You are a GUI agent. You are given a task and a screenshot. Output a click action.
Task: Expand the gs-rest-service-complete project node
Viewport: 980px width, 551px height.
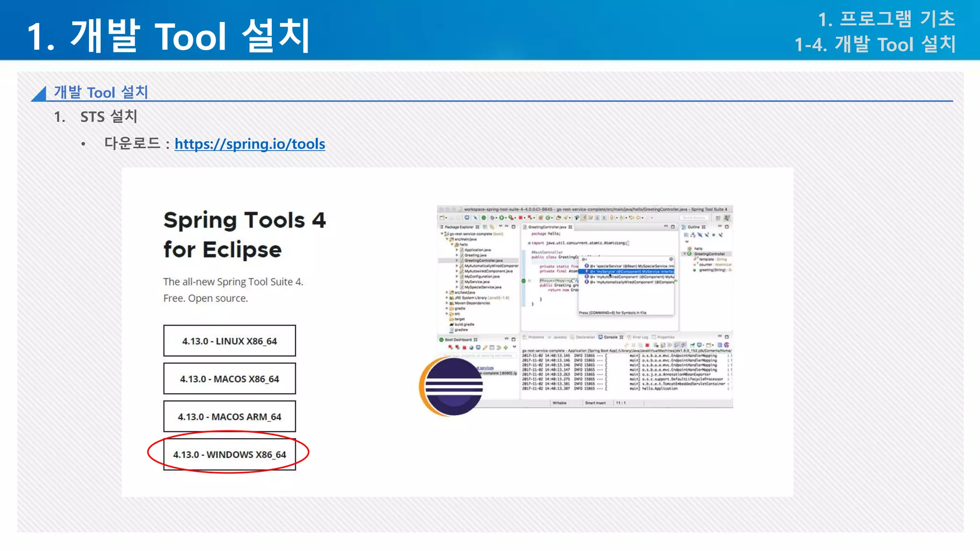coord(442,234)
